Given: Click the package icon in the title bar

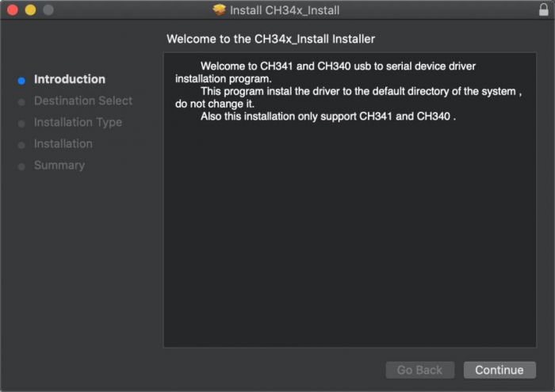Looking at the screenshot, I should point(220,10).
